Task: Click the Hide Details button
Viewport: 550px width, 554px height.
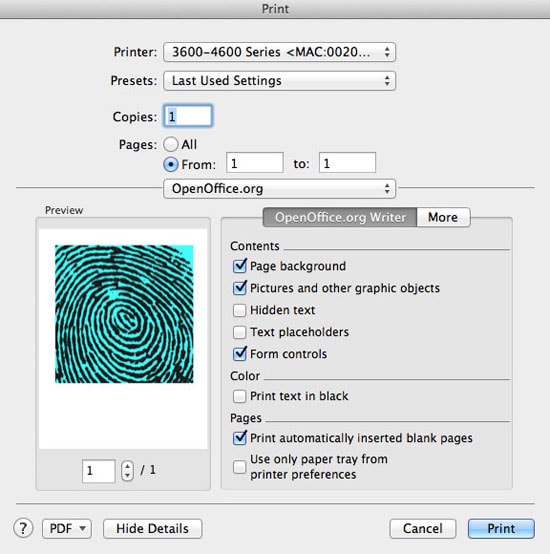Action: (x=152, y=529)
